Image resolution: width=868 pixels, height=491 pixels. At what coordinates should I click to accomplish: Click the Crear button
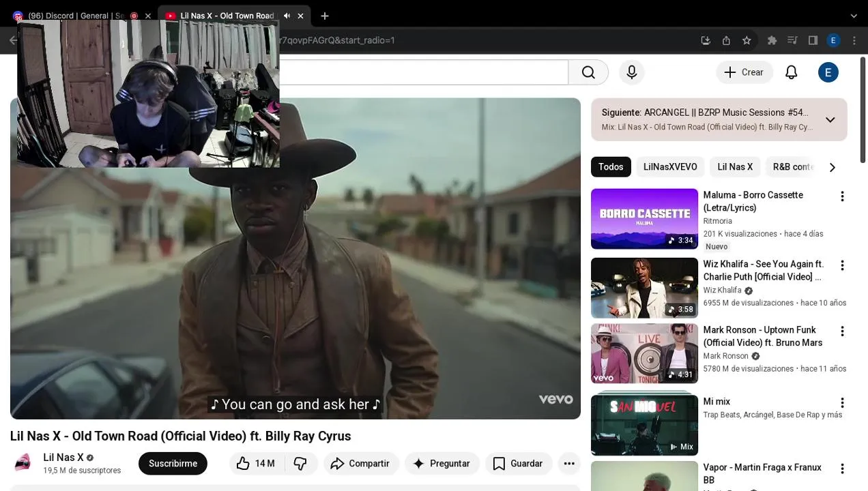click(744, 72)
